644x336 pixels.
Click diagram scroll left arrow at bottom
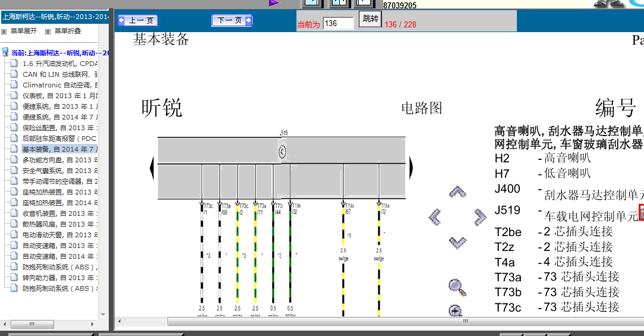point(119,322)
